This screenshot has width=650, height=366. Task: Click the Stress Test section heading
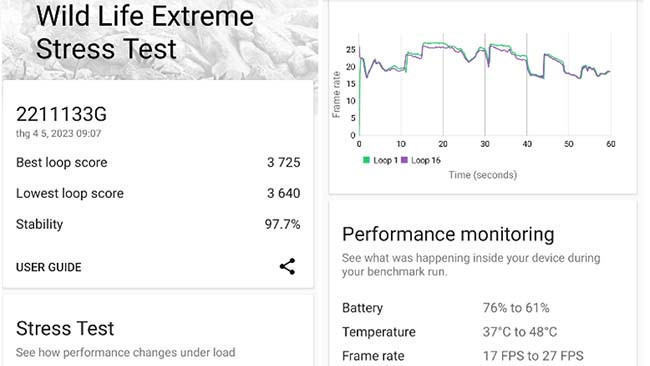(65, 328)
